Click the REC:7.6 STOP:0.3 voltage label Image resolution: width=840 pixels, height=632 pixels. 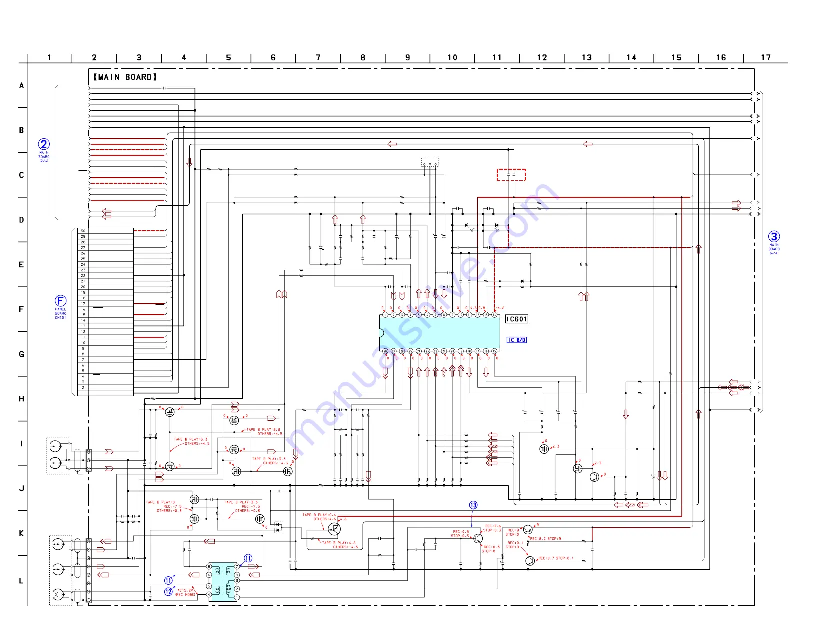[493, 528]
